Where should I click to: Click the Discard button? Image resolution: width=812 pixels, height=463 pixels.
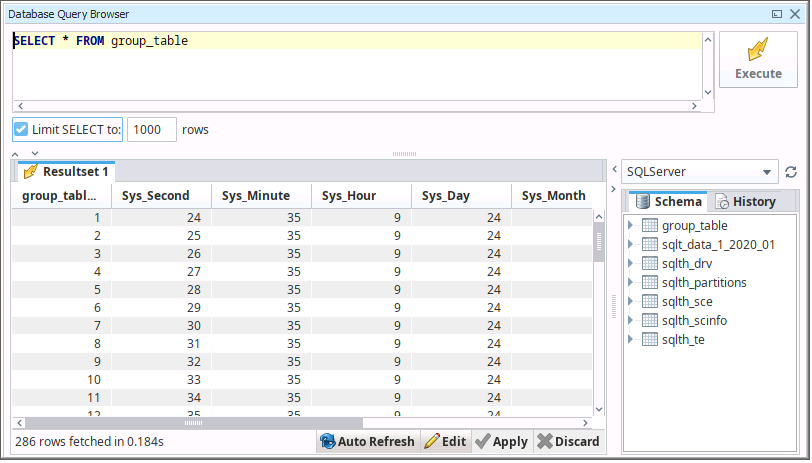[569, 441]
